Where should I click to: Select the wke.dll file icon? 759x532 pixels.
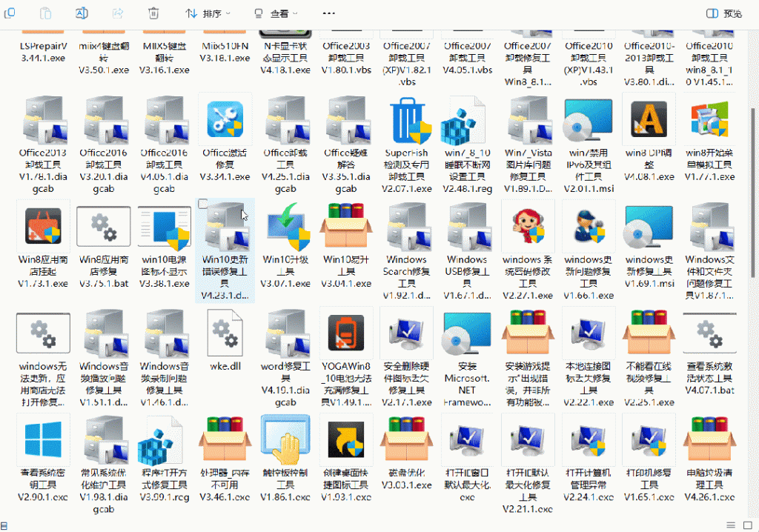pyautogui.click(x=225, y=333)
